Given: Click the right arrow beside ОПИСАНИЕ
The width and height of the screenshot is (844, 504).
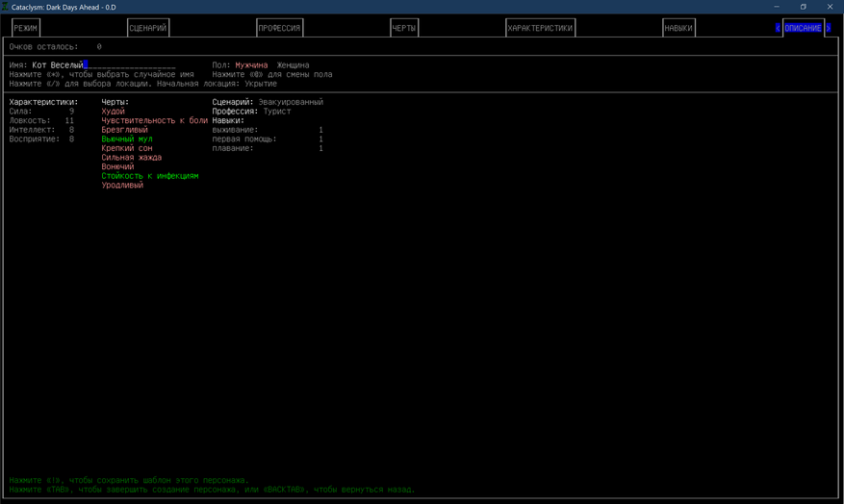Looking at the screenshot, I should (829, 28).
